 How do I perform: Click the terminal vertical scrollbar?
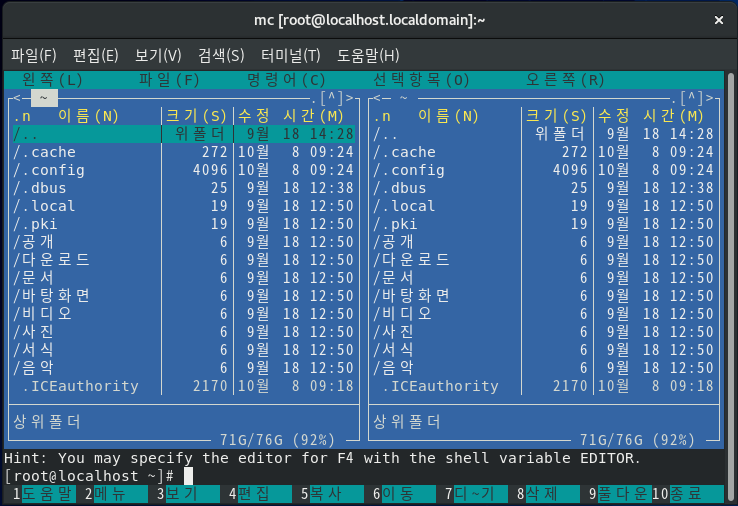click(731, 287)
